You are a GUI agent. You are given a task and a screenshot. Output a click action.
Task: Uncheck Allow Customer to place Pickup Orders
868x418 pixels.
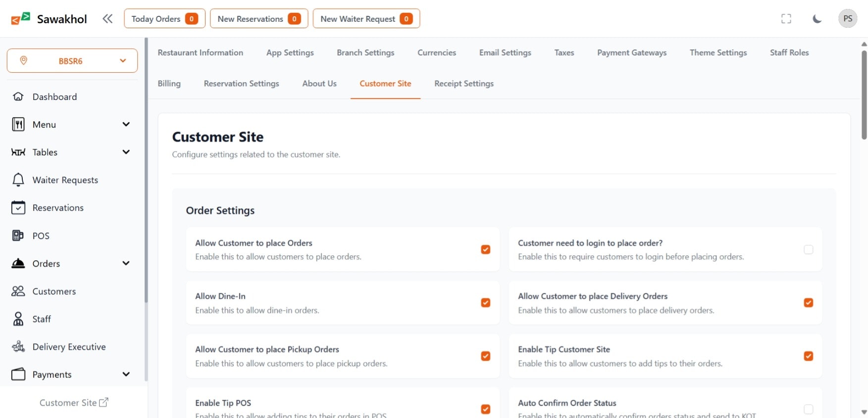pos(485,356)
